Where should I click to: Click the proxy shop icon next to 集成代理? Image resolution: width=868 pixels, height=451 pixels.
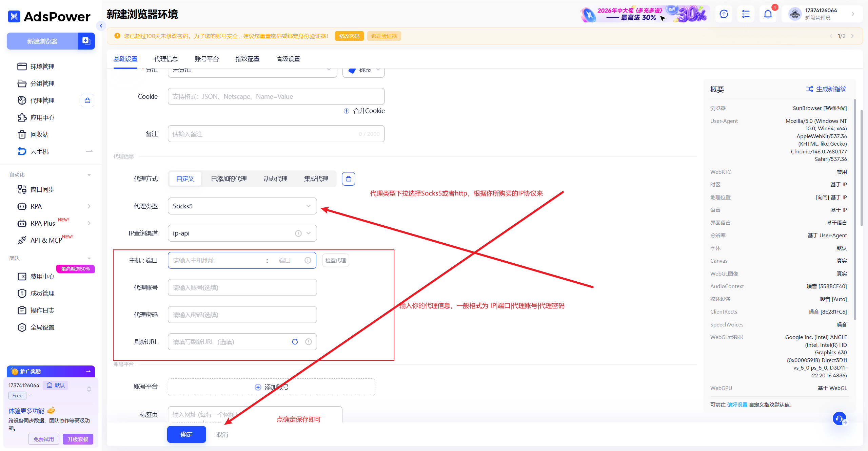coord(349,179)
